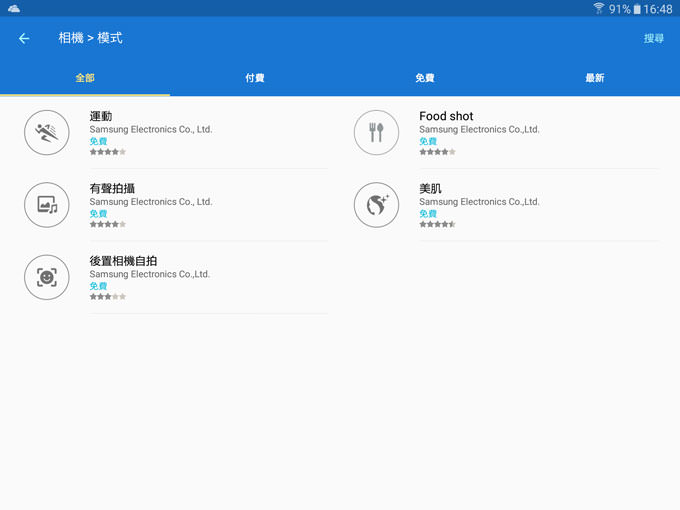This screenshot has width=680, height=510.
Task: Tap the 免費 price under 有聲拍攝
Action: tap(98, 214)
